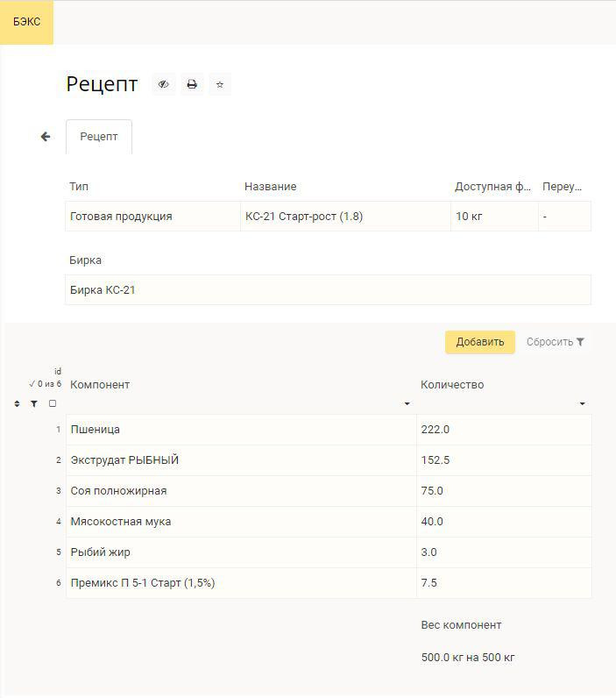Click the Название field КС-21 Старт-рост
Screen dimensions: 616x698
pyautogui.click(x=345, y=217)
